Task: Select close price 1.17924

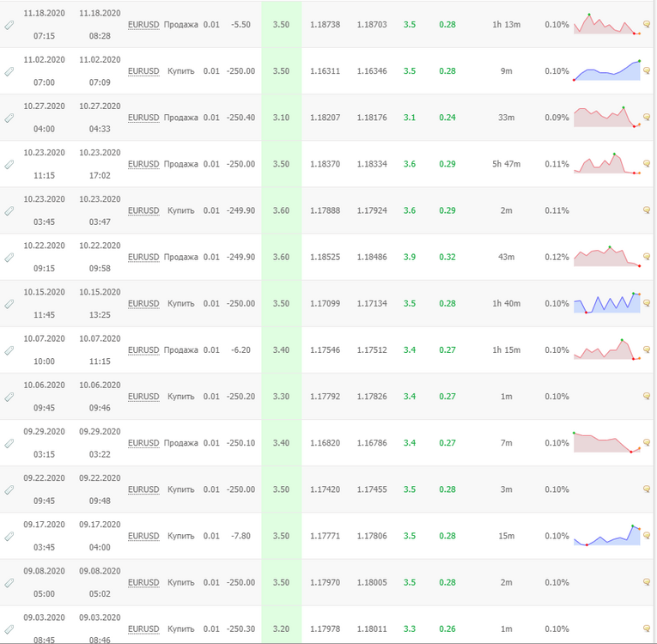Action: pos(372,210)
